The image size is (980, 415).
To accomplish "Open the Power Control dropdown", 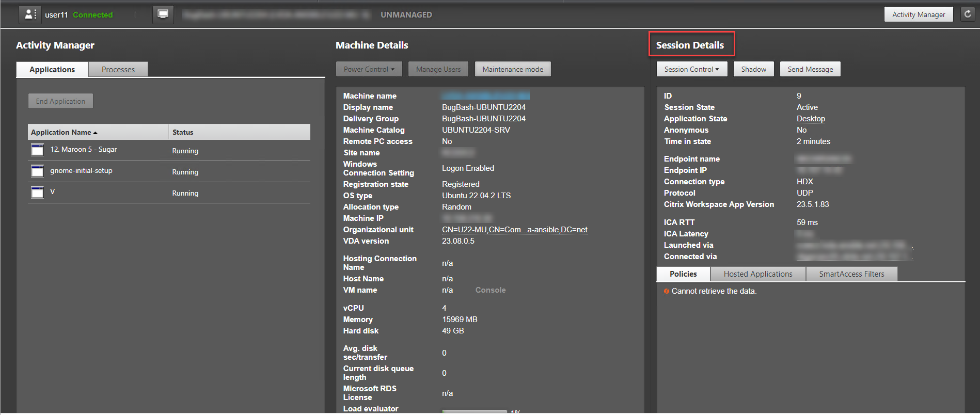I will pos(369,69).
